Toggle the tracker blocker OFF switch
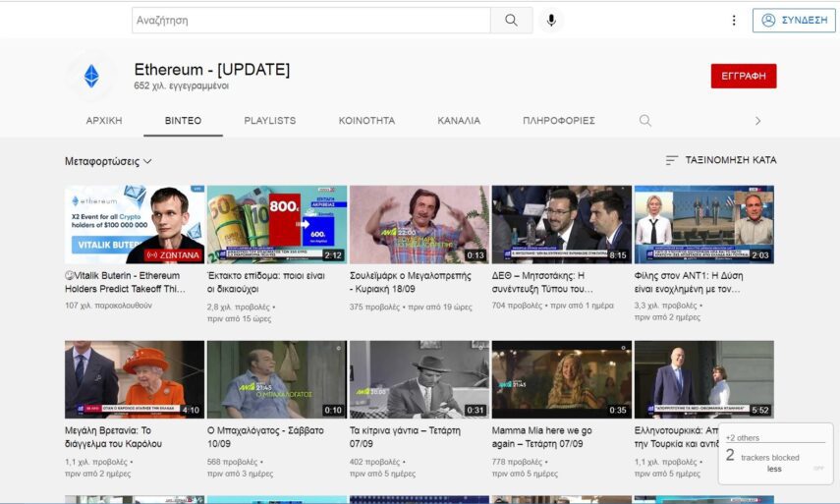The height and width of the screenshot is (504, 840). (817, 469)
